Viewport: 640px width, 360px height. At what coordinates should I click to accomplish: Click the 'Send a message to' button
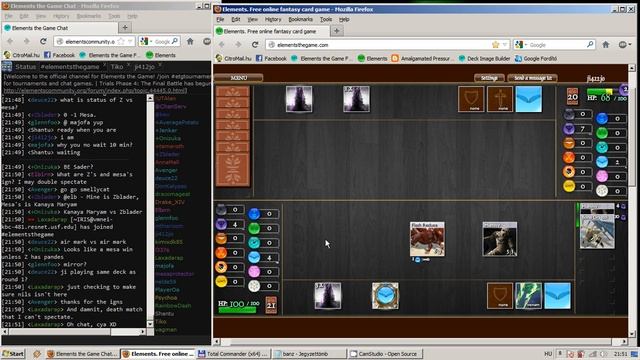click(x=533, y=78)
